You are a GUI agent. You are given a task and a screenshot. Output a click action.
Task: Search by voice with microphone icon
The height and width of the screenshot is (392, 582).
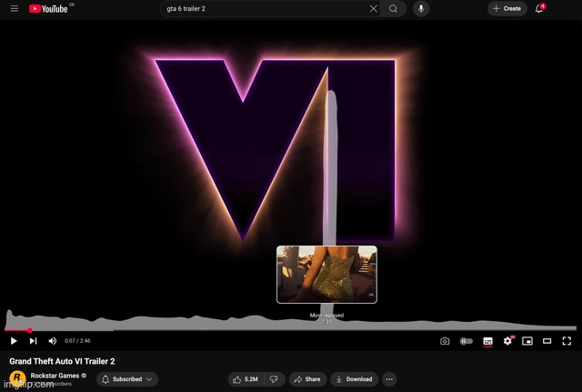(421, 8)
